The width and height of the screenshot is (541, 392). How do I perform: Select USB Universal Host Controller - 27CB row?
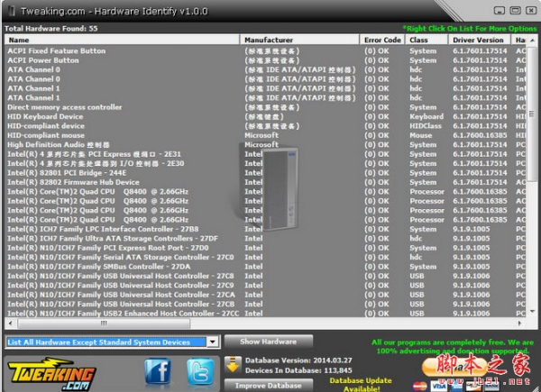pos(265,304)
